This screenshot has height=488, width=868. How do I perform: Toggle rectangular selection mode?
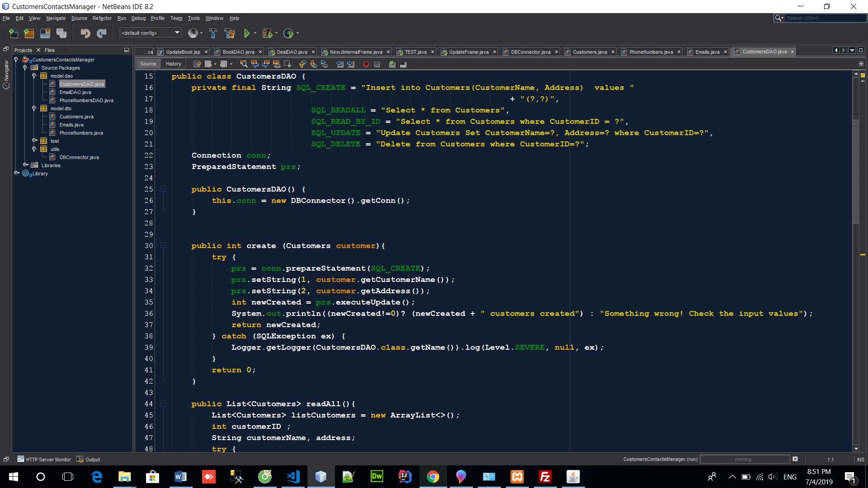[x=287, y=64]
